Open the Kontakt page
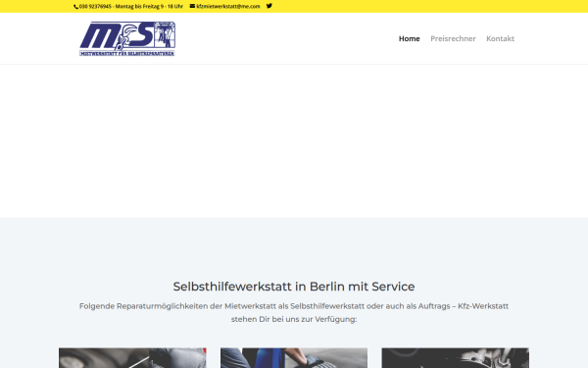 (x=500, y=38)
